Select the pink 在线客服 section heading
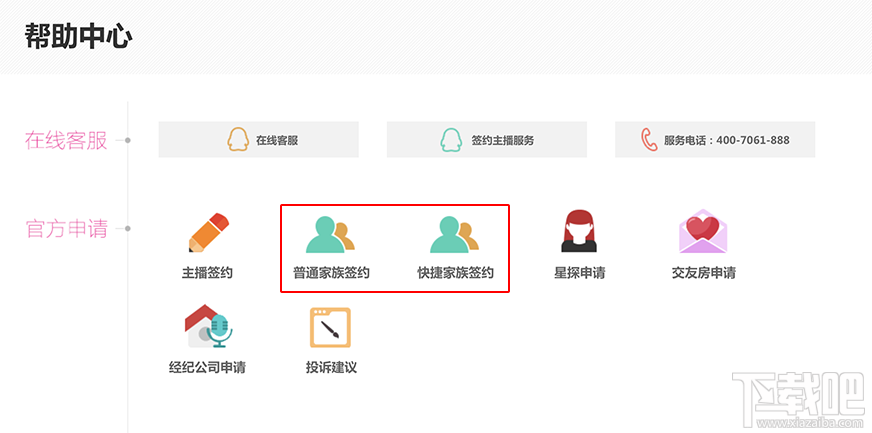This screenshot has height=433, width=872. 66,141
